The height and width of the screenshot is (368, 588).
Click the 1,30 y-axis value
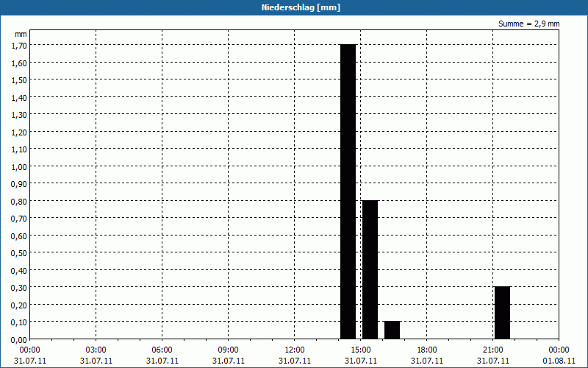coord(19,115)
